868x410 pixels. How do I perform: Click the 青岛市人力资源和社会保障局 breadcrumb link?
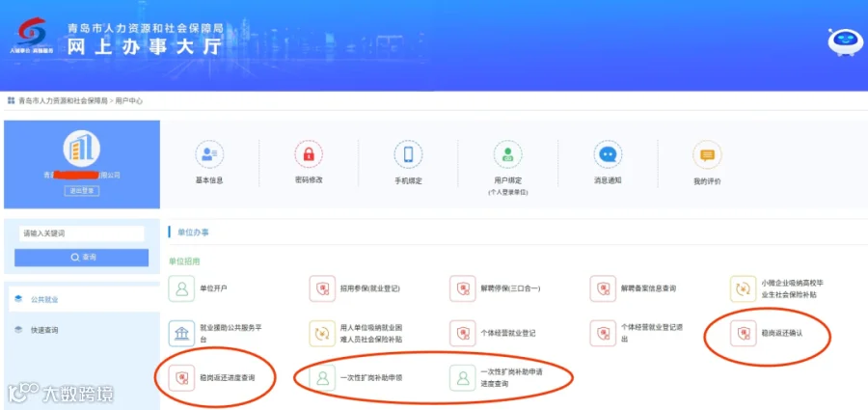63,101
